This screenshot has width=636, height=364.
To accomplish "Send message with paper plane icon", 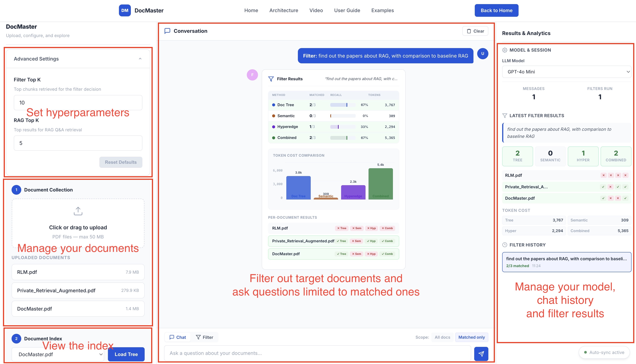I will tap(481, 354).
